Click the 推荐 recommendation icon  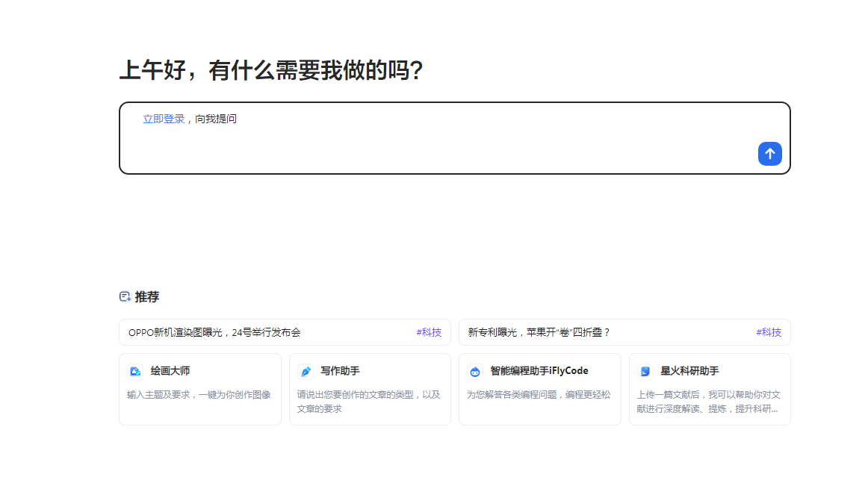pos(124,296)
